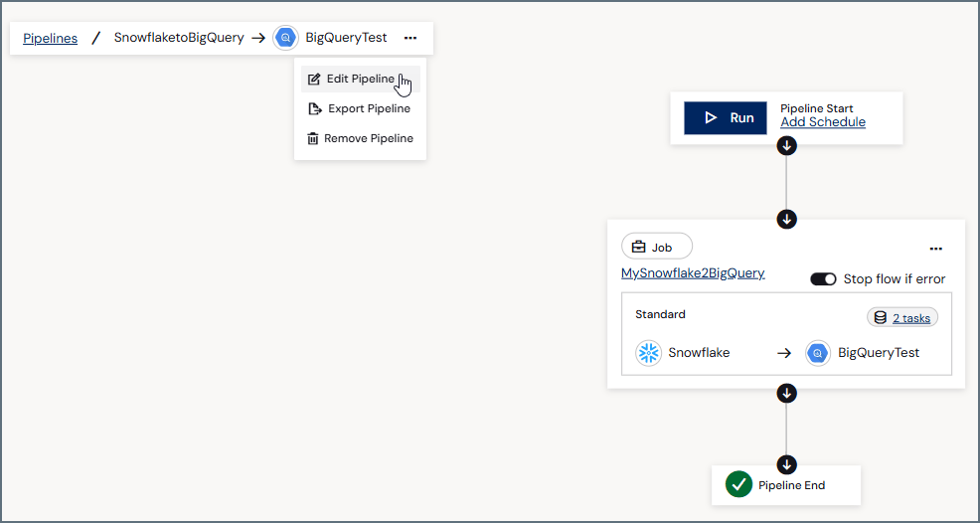The height and width of the screenshot is (523, 980).
Task: Click the briefcase icon in the Job badge
Action: [x=638, y=248]
